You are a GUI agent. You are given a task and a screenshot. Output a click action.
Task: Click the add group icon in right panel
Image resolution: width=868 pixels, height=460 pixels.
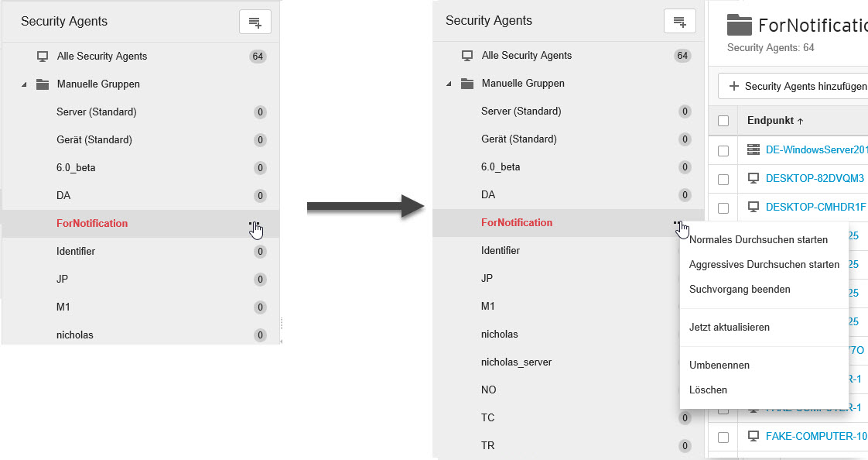coord(680,22)
